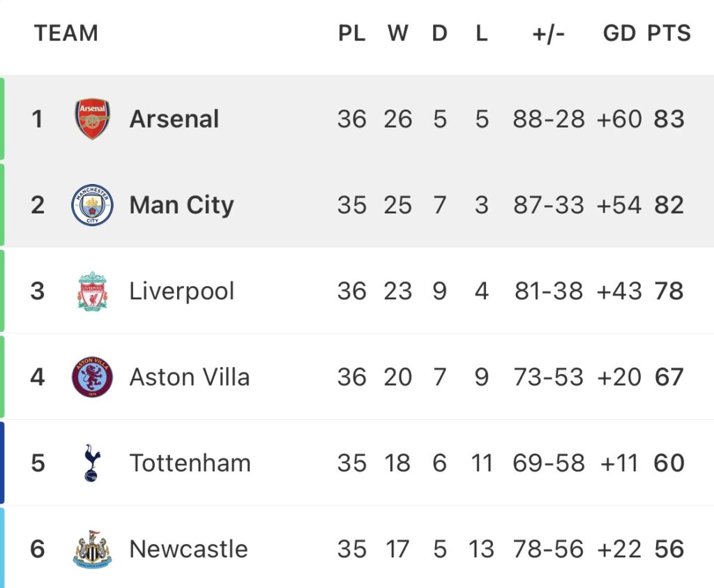714x588 pixels.
Task: Click the Arsenal club crest
Action: [93, 119]
